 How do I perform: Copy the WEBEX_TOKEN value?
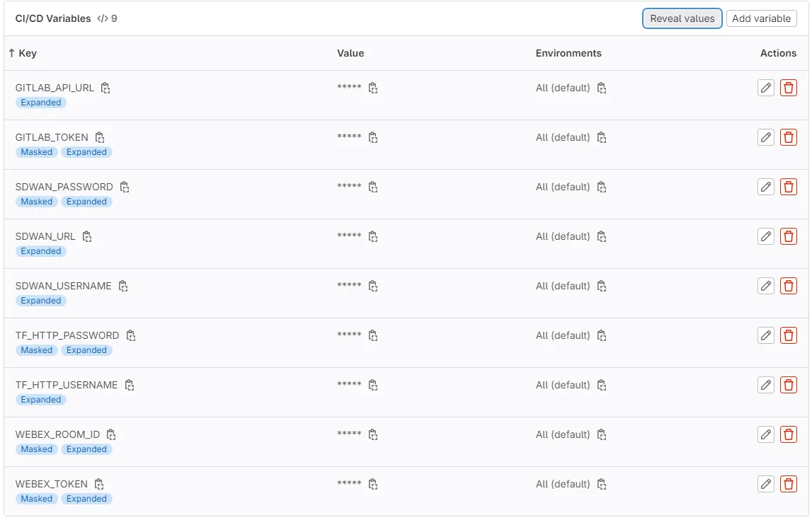(x=373, y=485)
